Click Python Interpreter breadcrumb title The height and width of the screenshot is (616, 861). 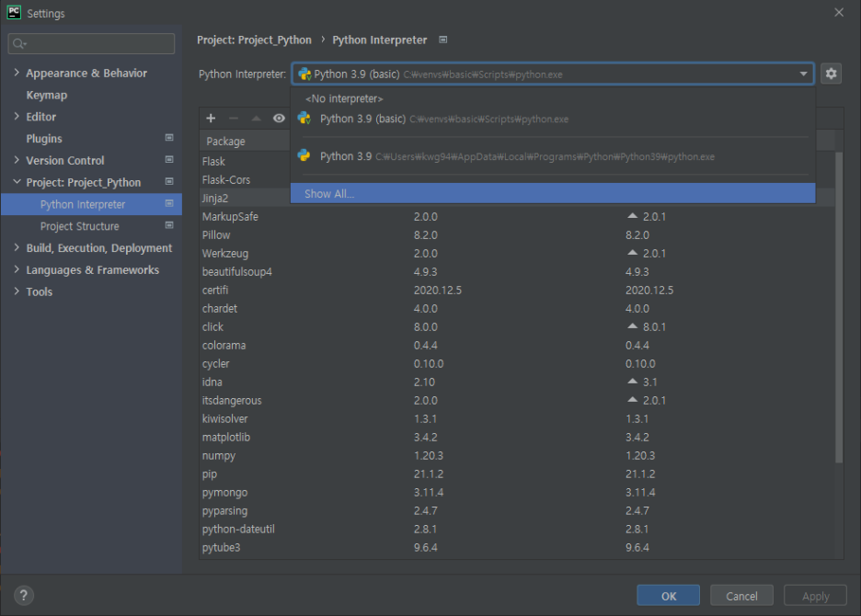click(379, 40)
